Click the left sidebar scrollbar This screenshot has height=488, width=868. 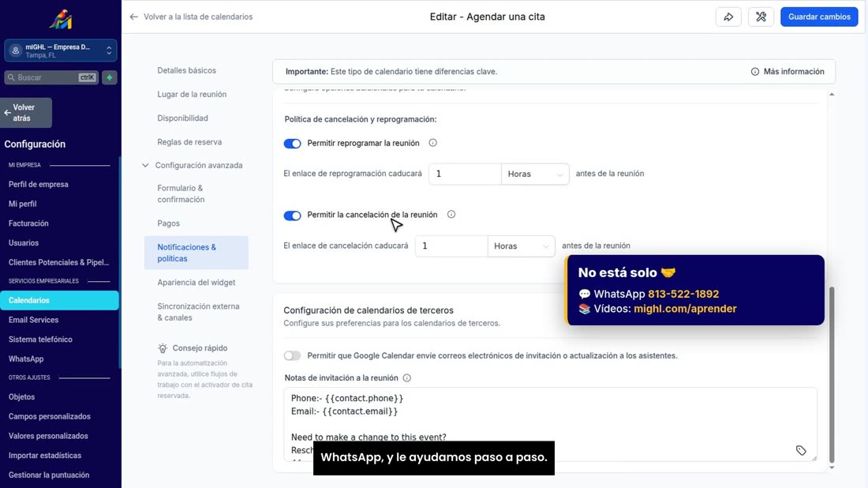tap(120, 261)
